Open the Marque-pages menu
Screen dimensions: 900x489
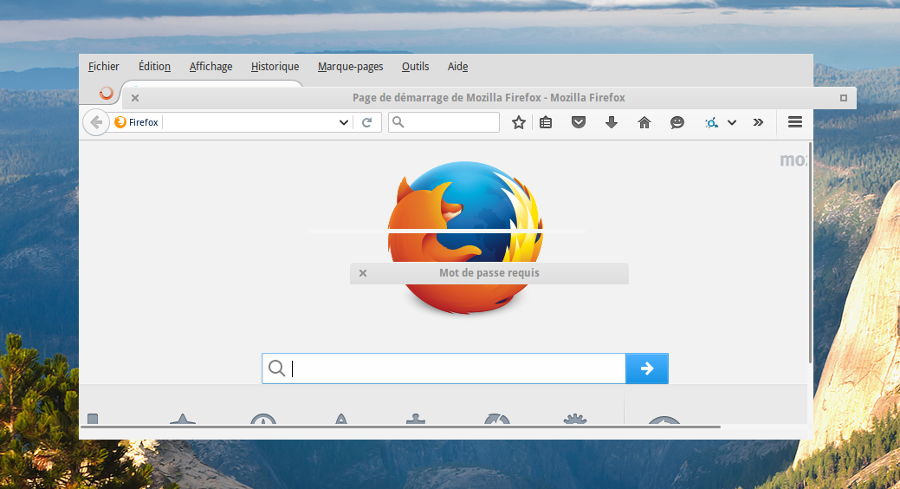pyautogui.click(x=350, y=67)
